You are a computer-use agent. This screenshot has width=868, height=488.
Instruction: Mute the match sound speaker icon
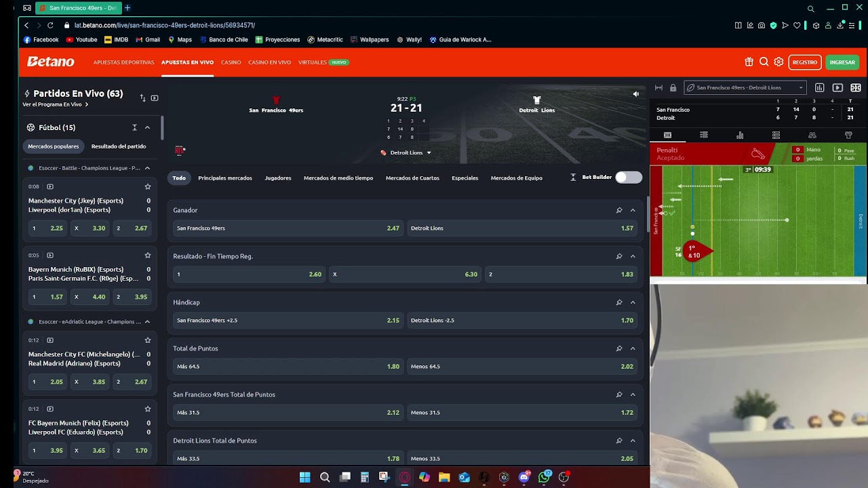click(635, 94)
